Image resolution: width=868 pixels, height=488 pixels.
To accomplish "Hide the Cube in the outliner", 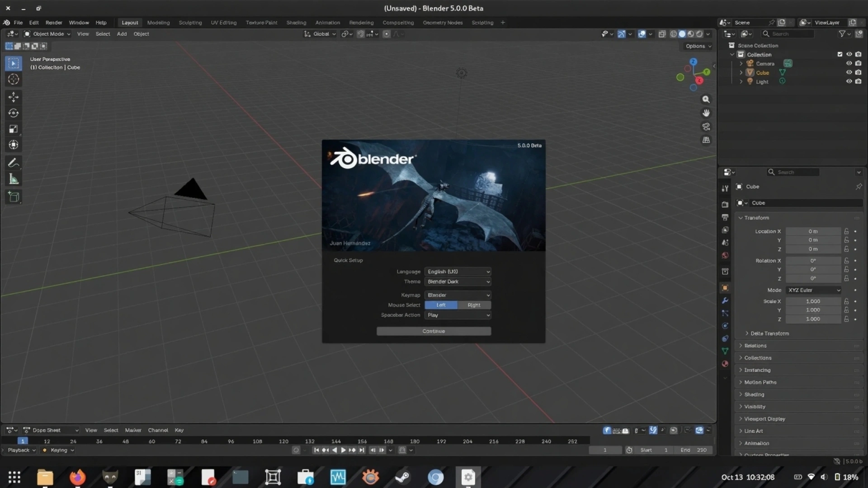I will [849, 72].
